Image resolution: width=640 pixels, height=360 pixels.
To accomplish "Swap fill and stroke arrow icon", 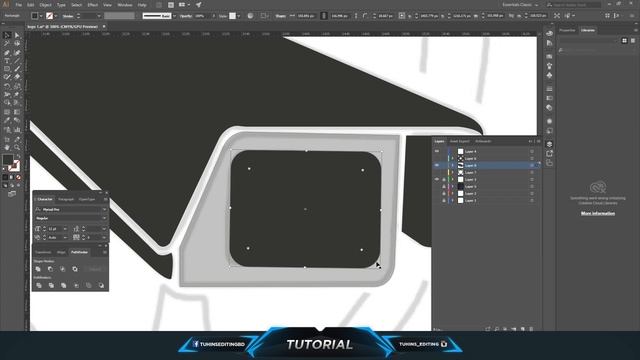I will 18,157.
